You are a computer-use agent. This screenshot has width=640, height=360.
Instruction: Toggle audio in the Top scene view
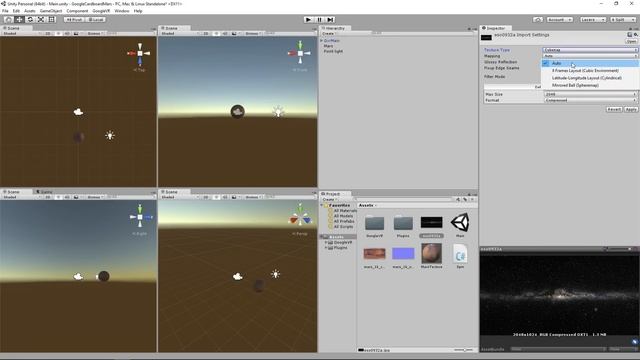(x=67, y=33)
